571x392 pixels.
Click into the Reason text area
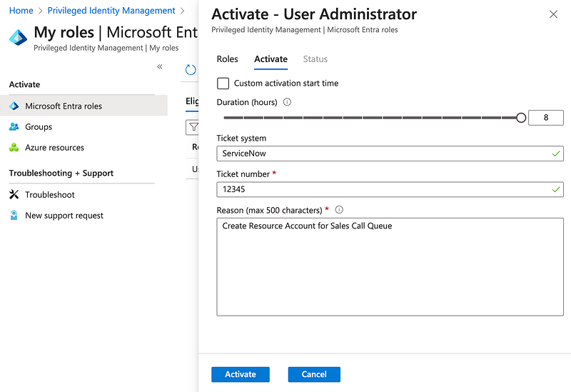coord(390,266)
